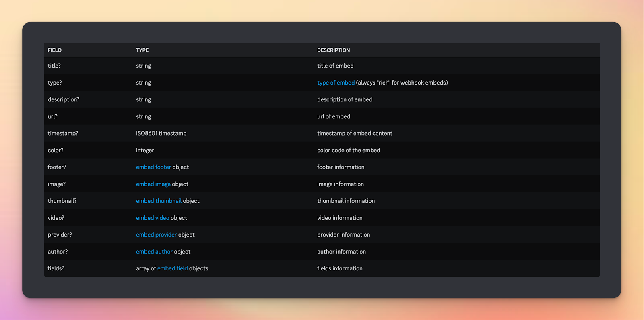Click 'url of embed' description text

coord(334,116)
